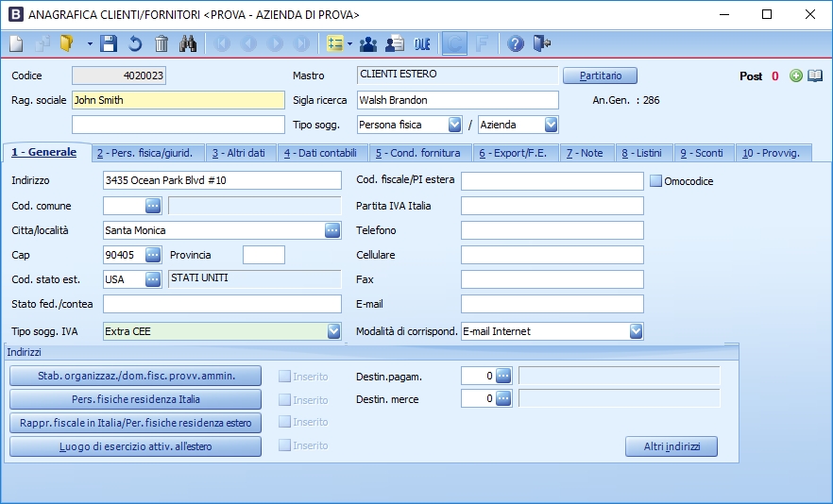Toggle Inserito checkbox beside Pers. fisiche residenza Italia
This screenshot has width=833, height=504.
pyautogui.click(x=285, y=399)
